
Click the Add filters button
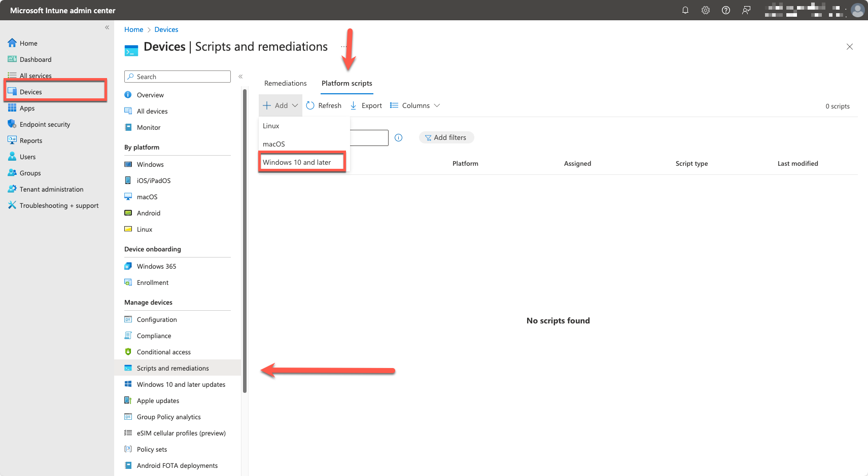pos(446,137)
